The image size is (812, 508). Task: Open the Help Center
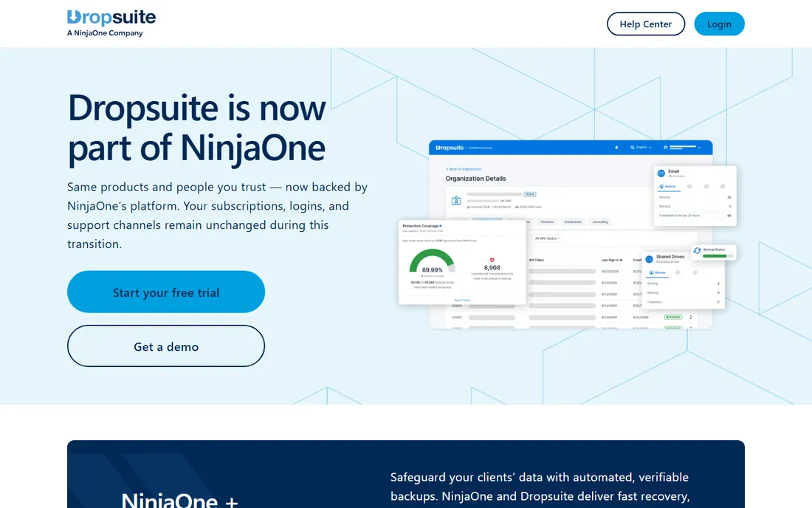pos(646,24)
